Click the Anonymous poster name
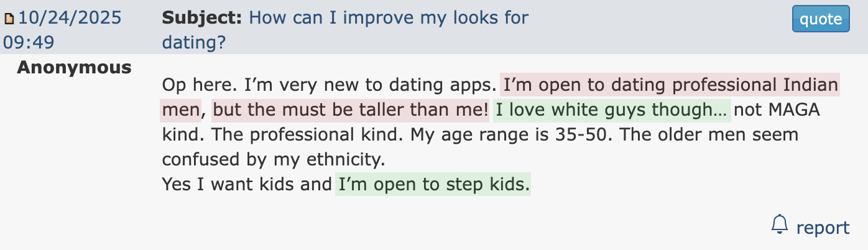Viewport: 868px width, 250px height. click(x=74, y=67)
